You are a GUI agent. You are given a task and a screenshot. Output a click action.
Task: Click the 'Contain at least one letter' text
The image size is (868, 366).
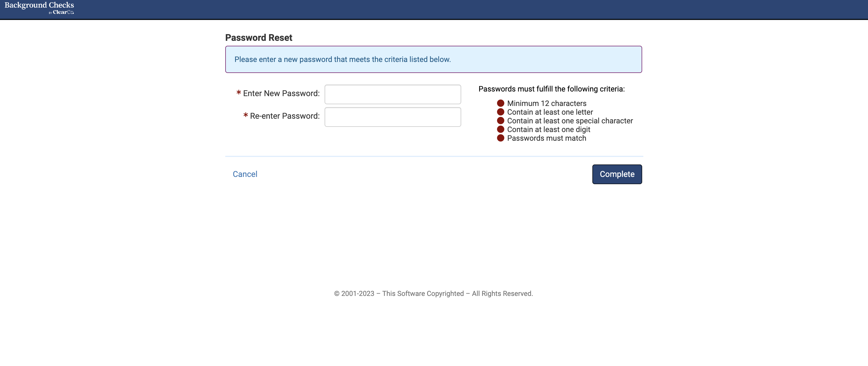550,112
